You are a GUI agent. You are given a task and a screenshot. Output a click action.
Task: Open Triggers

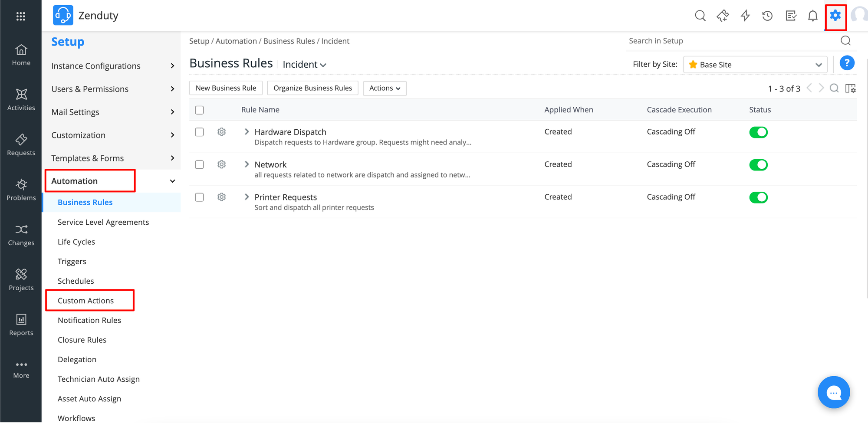pos(72,261)
